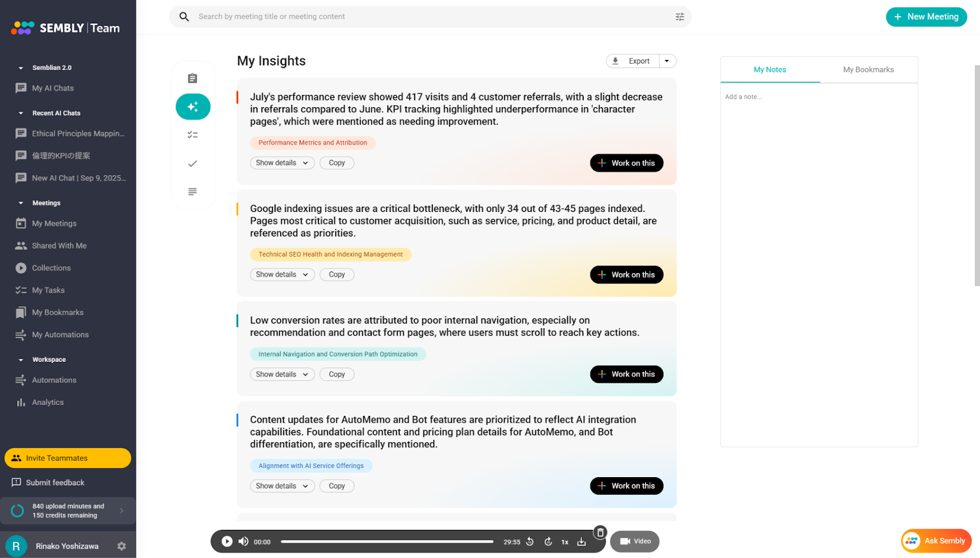Open the tasks checklist icon
Viewport: 980px width, 558px height.
tap(192, 135)
